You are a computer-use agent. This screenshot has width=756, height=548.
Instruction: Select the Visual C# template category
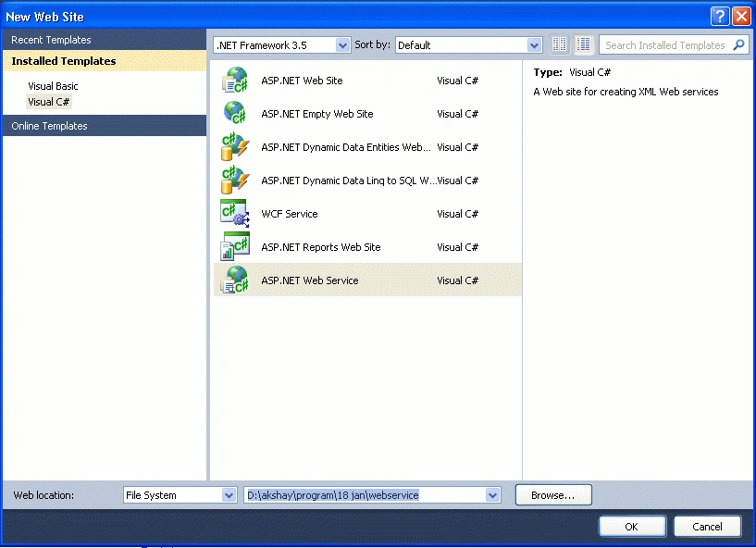tap(49, 102)
